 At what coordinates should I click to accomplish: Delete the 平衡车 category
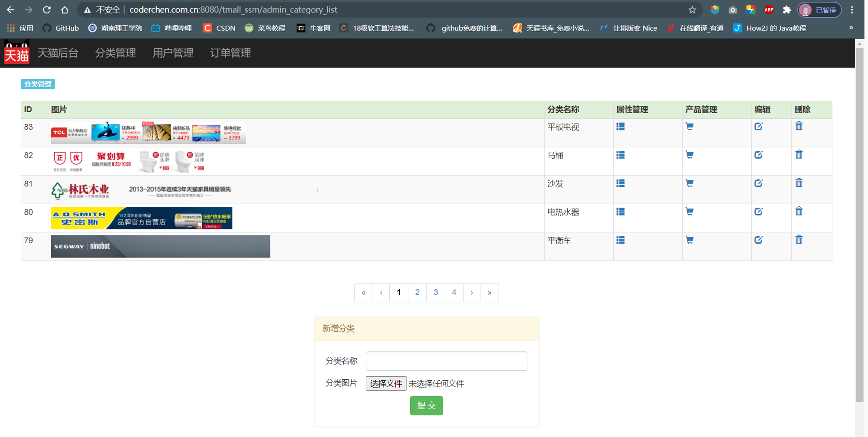point(799,239)
